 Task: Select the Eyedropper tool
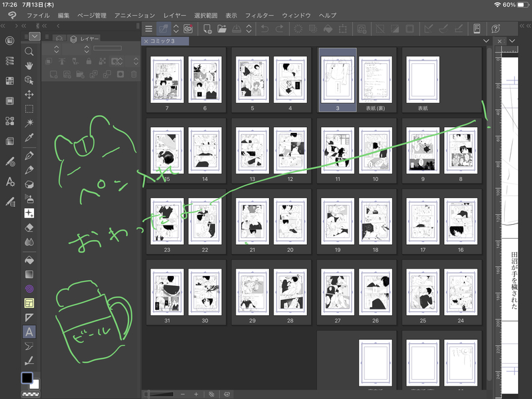(29, 137)
